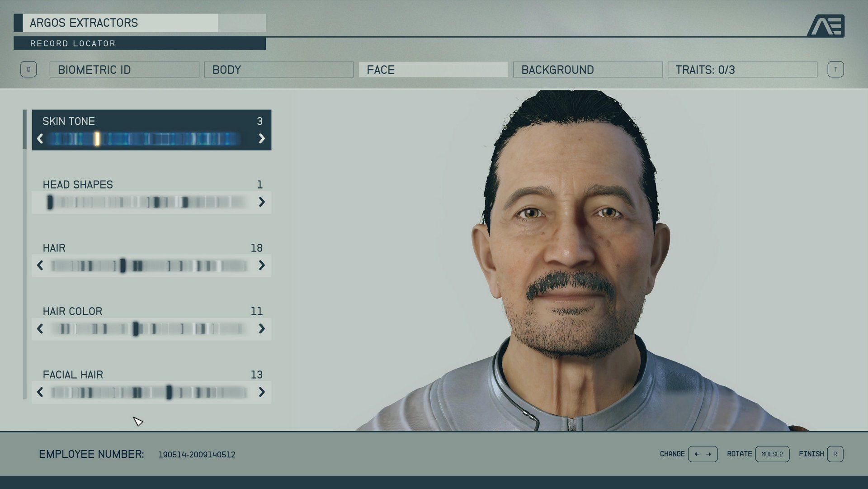Click the T key icon right of tabs
The image size is (868, 489).
click(x=835, y=70)
